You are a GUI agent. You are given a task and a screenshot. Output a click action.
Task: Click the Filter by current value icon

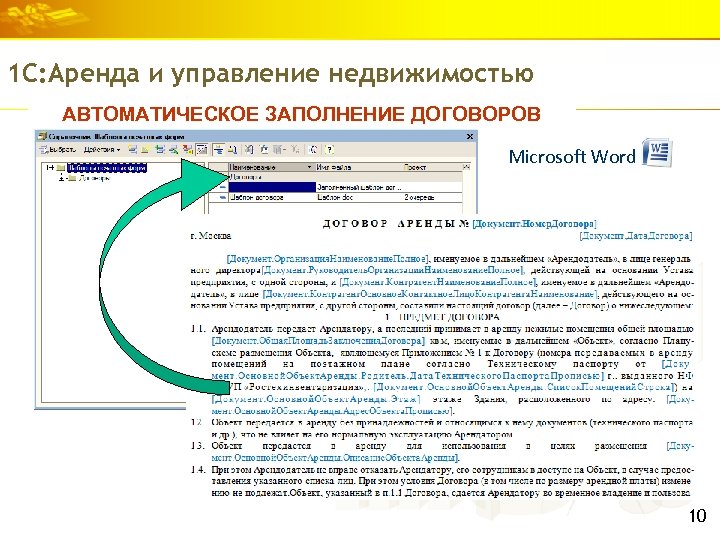(x=264, y=150)
